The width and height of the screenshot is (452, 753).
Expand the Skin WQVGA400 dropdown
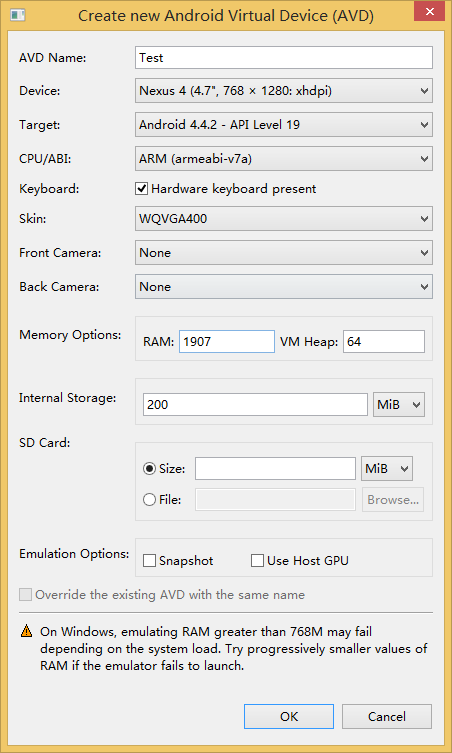[284, 219]
